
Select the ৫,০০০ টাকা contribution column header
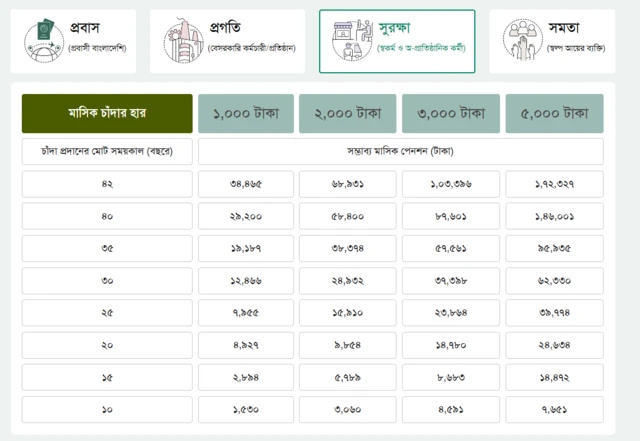click(x=554, y=114)
